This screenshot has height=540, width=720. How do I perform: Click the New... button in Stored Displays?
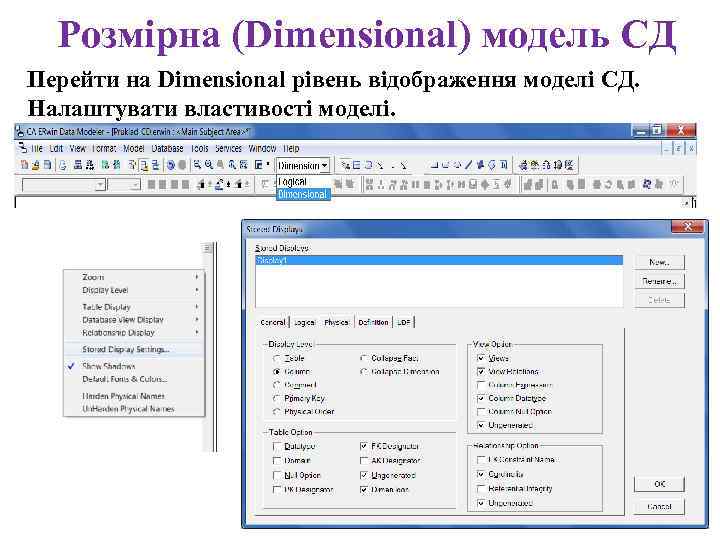click(x=659, y=262)
